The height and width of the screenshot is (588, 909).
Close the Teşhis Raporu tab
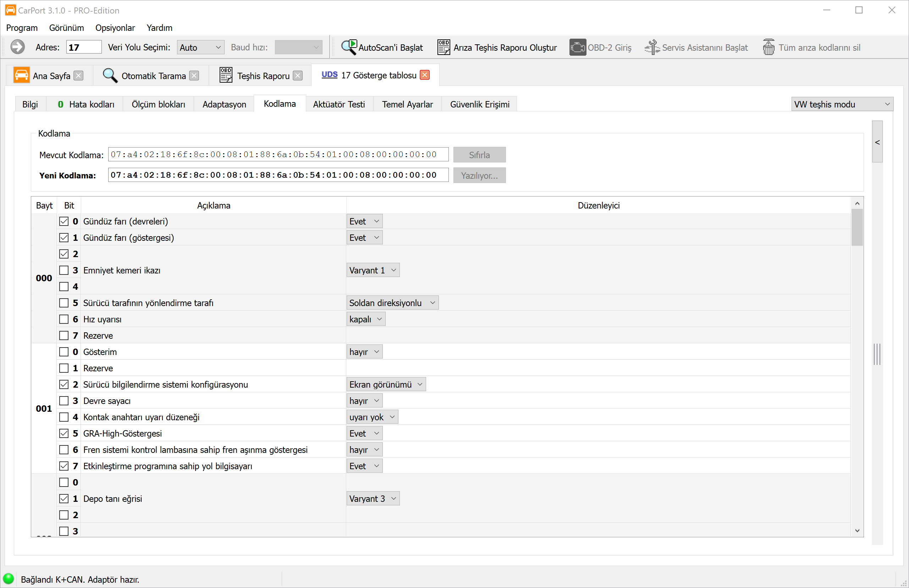coord(298,76)
